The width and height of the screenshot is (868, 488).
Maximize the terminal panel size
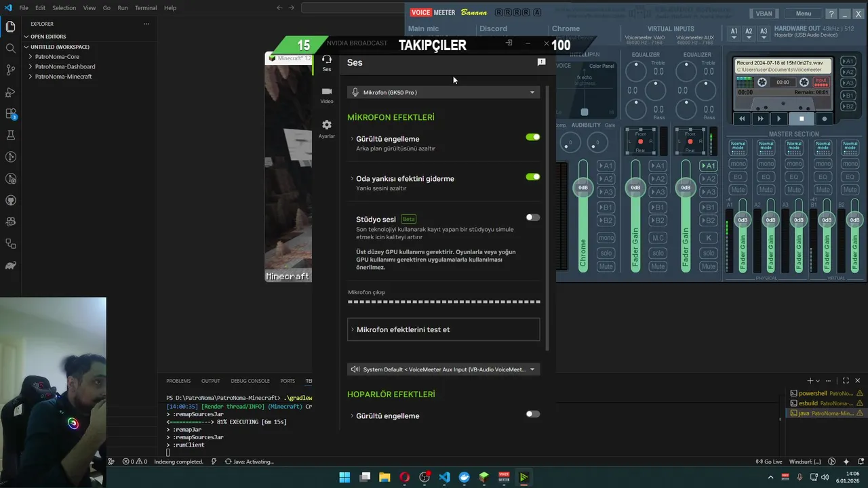pos(846,381)
